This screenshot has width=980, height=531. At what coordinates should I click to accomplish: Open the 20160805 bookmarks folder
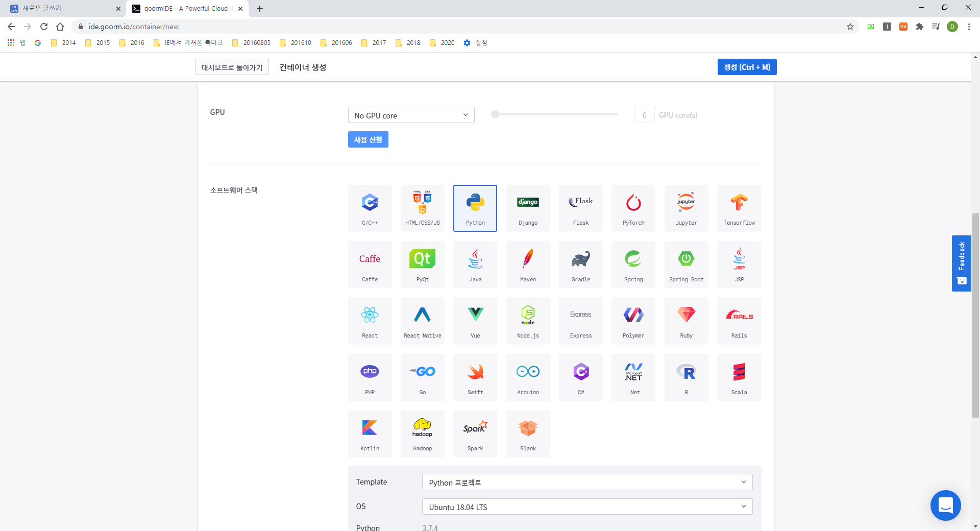pyautogui.click(x=251, y=43)
